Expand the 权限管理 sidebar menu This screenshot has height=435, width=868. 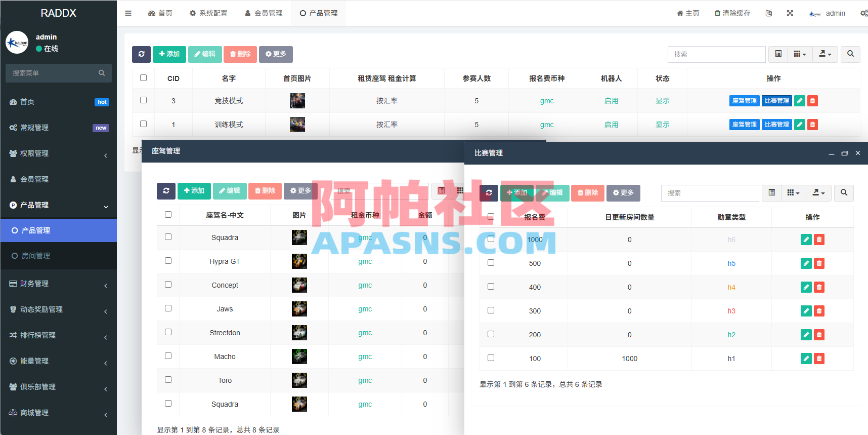[x=59, y=153]
